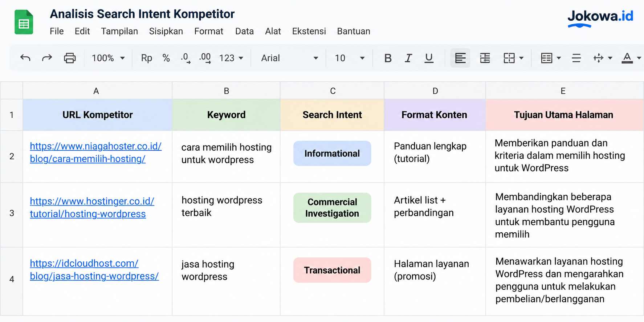Click the 'Tujuan Utama Halaman' header cell
The image size is (644, 322).
(564, 115)
